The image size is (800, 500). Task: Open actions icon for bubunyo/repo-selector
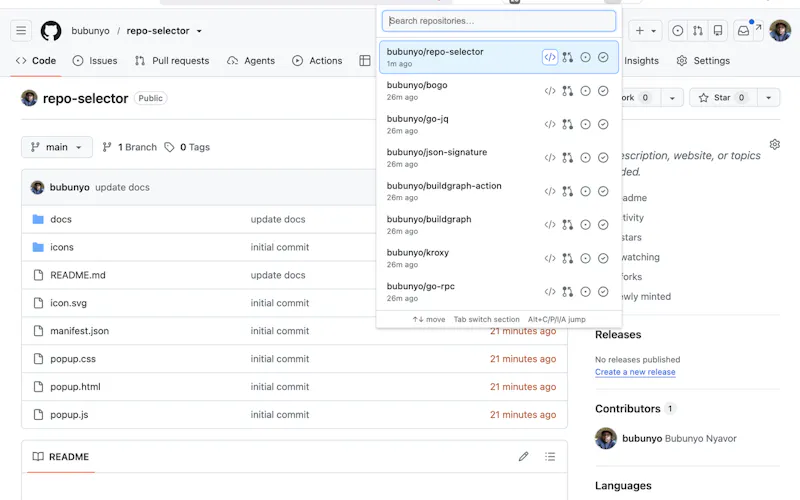pyautogui.click(x=603, y=57)
